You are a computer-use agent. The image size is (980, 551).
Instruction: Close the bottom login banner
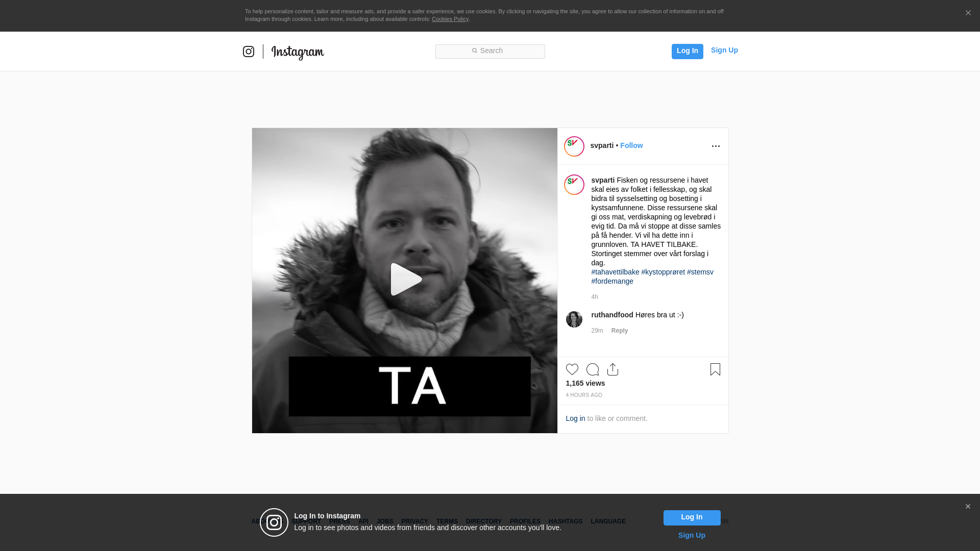coord(968,507)
